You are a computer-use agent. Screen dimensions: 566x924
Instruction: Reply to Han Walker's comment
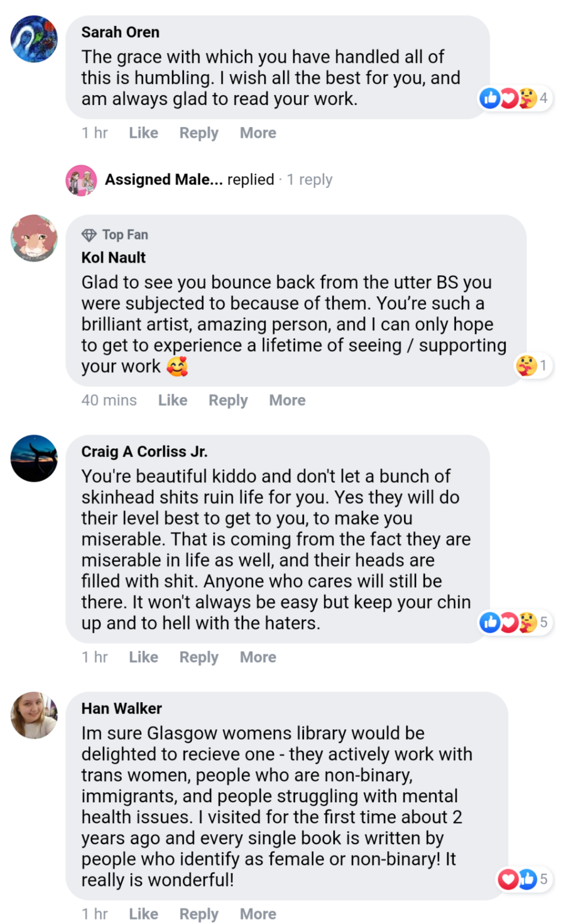[x=199, y=914]
